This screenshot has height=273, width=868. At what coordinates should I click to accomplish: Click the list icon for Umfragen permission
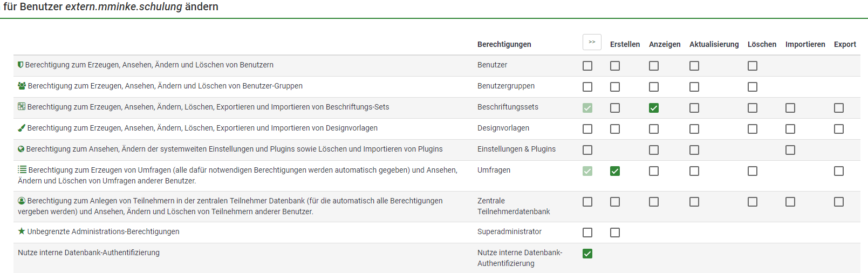[x=22, y=169]
